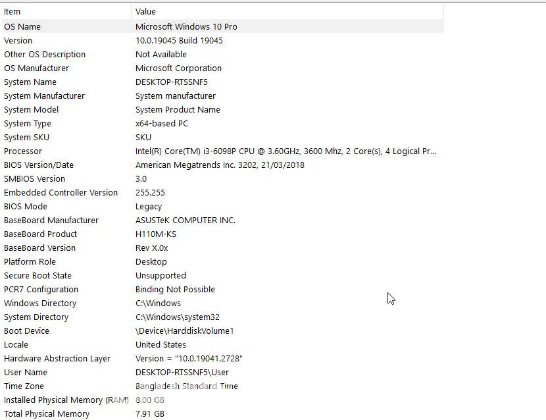Select the System Directory row label
The width and height of the screenshot is (546, 420).
36,317
